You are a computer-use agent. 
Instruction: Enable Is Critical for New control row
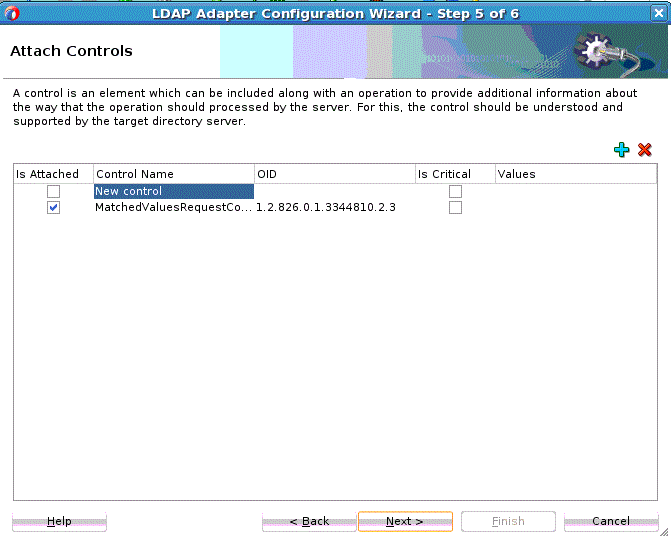click(x=455, y=191)
